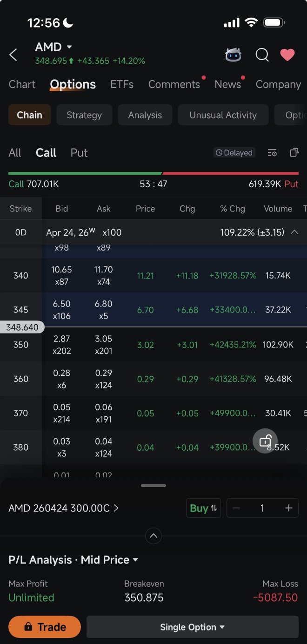Open search with the magnifier icon
Screen dimensions: 307x644
[262, 55]
